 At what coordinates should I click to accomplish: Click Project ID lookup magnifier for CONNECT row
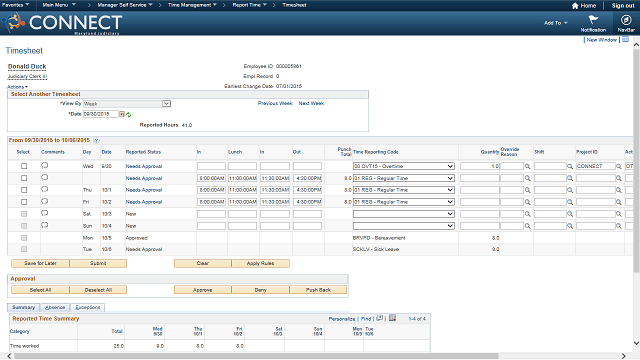(619, 167)
